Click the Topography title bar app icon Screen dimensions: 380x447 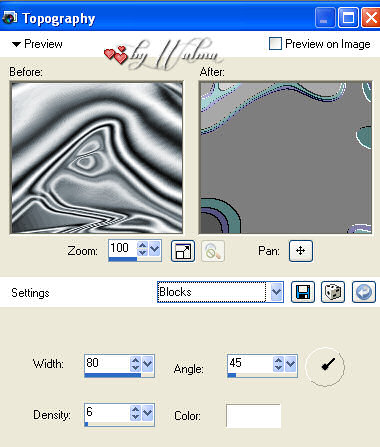(x=9, y=17)
